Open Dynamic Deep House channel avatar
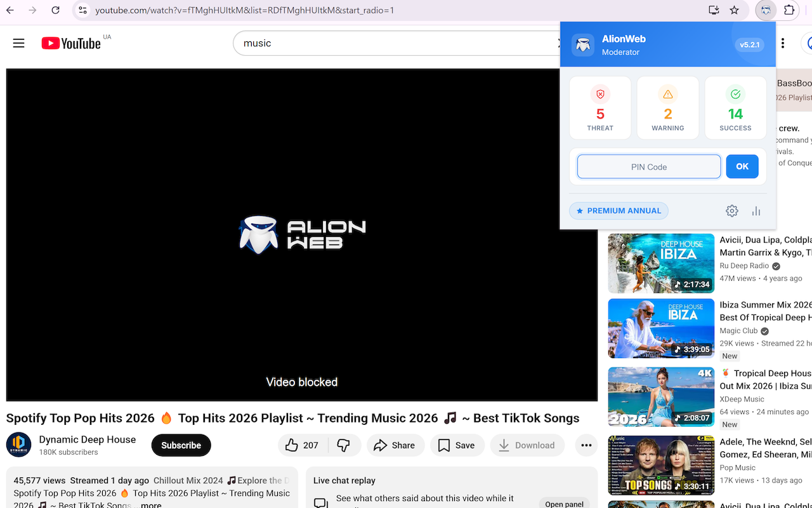The image size is (812, 508). coord(19,445)
